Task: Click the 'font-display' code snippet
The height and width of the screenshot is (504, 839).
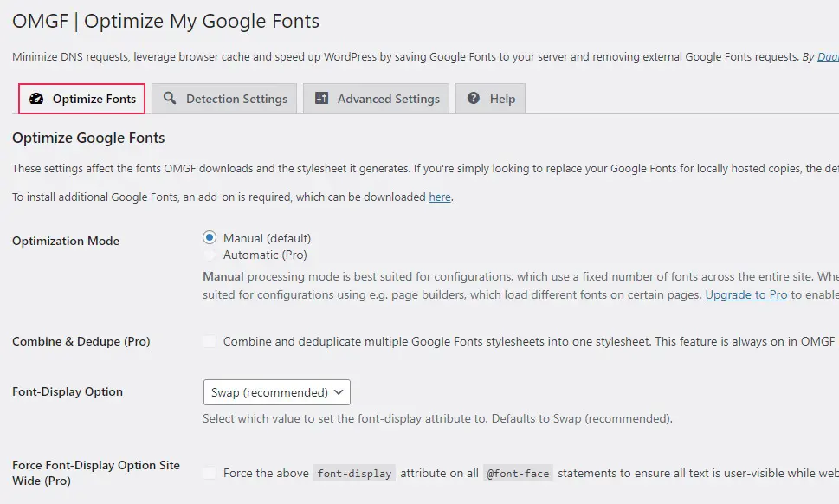Action: click(x=354, y=474)
